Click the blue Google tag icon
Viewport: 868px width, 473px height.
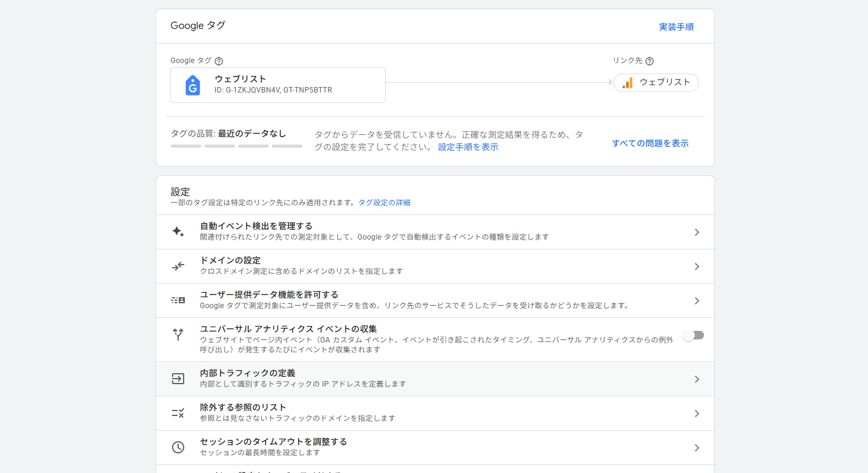[x=193, y=85]
